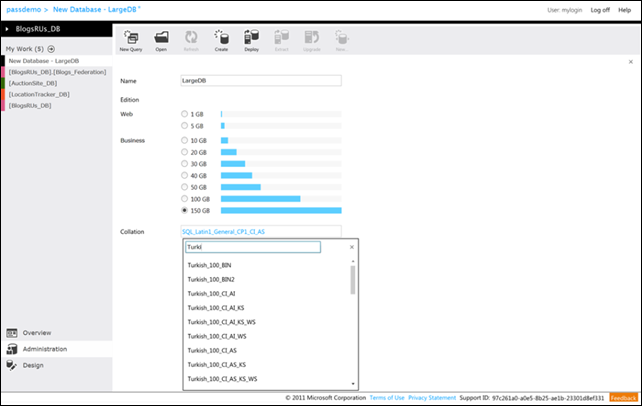Open the Help link

[624, 10]
